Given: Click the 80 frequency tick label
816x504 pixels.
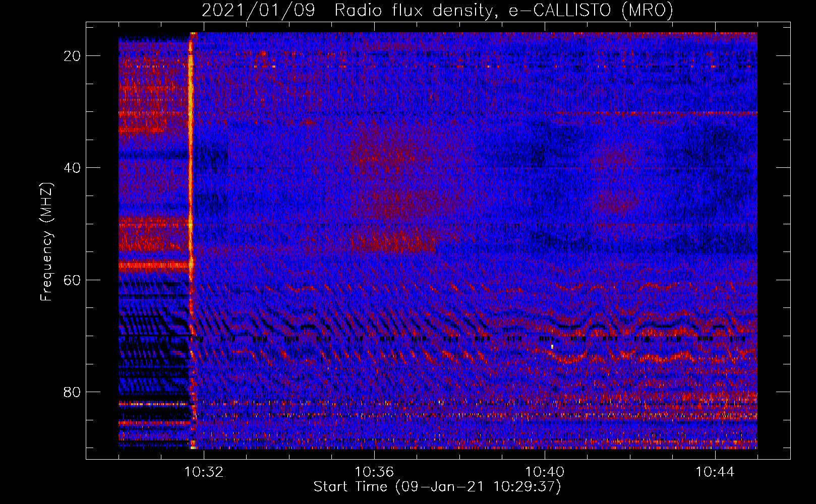Looking at the screenshot, I should [x=73, y=392].
